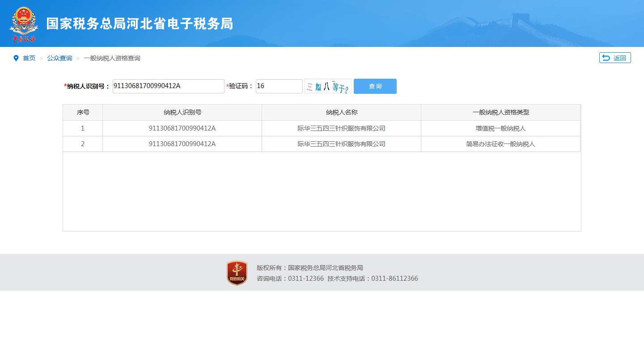Focus the 验证码 input field
The image size is (644, 346).
click(x=279, y=86)
